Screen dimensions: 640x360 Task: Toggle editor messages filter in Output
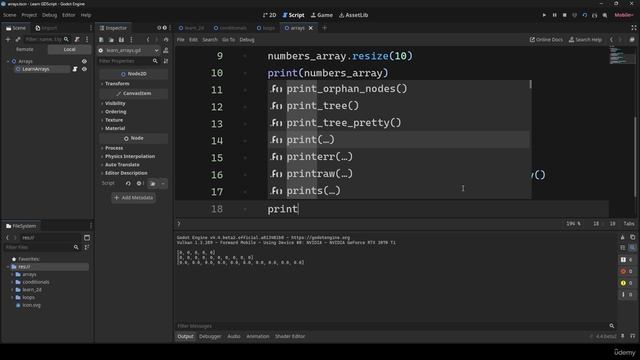[627, 294]
